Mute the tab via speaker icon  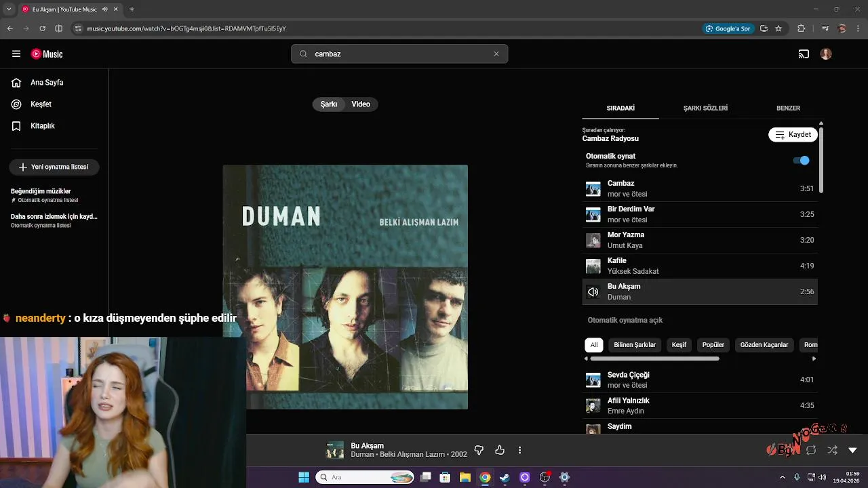(105, 9)
